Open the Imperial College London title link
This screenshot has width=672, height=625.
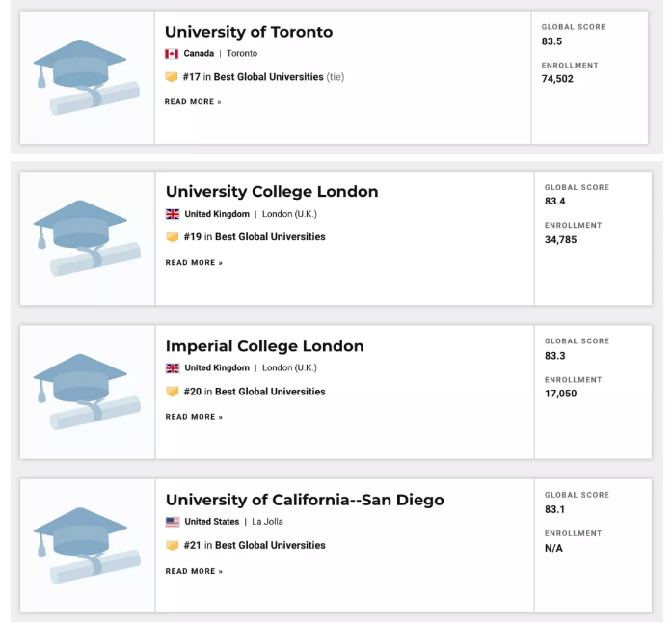click(264, 346)
